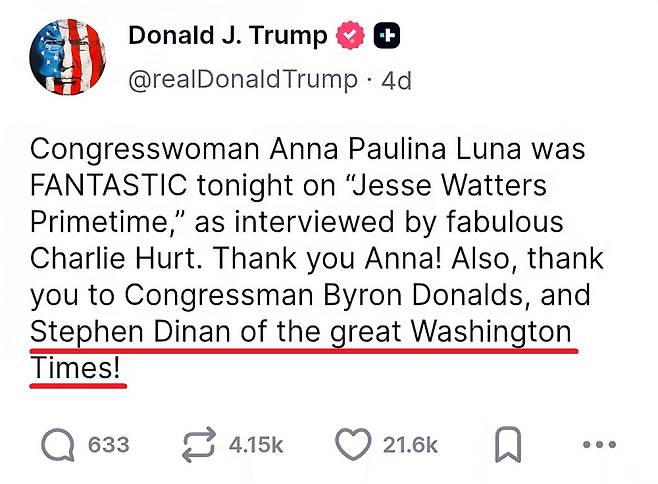Click the 21.6k likes count

click(410, 445)
